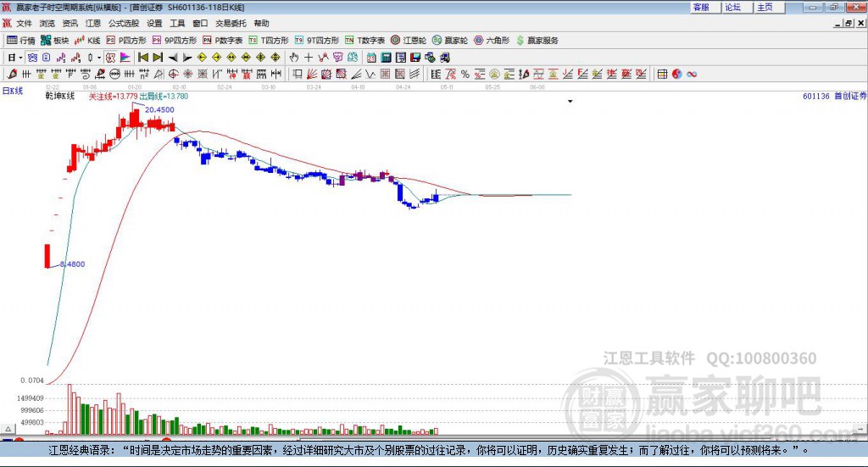Click the 8.4800 low price label

(x=73, y=264)
